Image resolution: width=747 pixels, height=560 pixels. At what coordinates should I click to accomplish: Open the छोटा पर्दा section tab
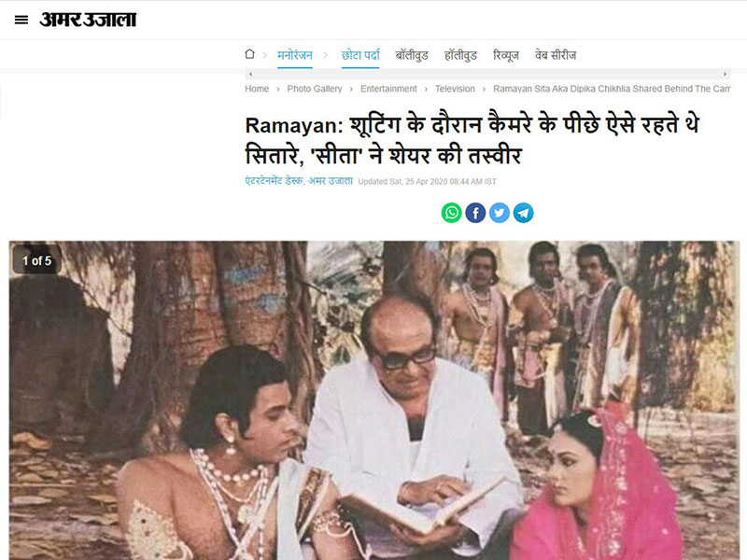[x=360, y=55]
